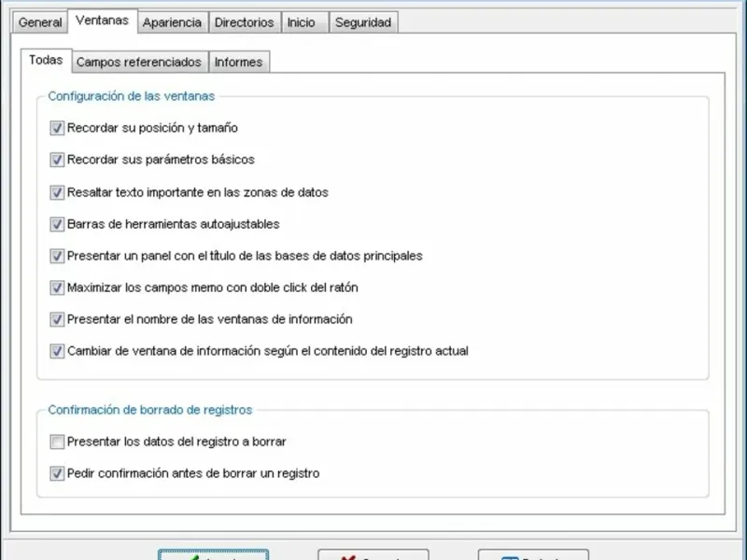Open the Campos referenciados sub-tab
This screenshot has width=747, height=560.
[139, 62]
